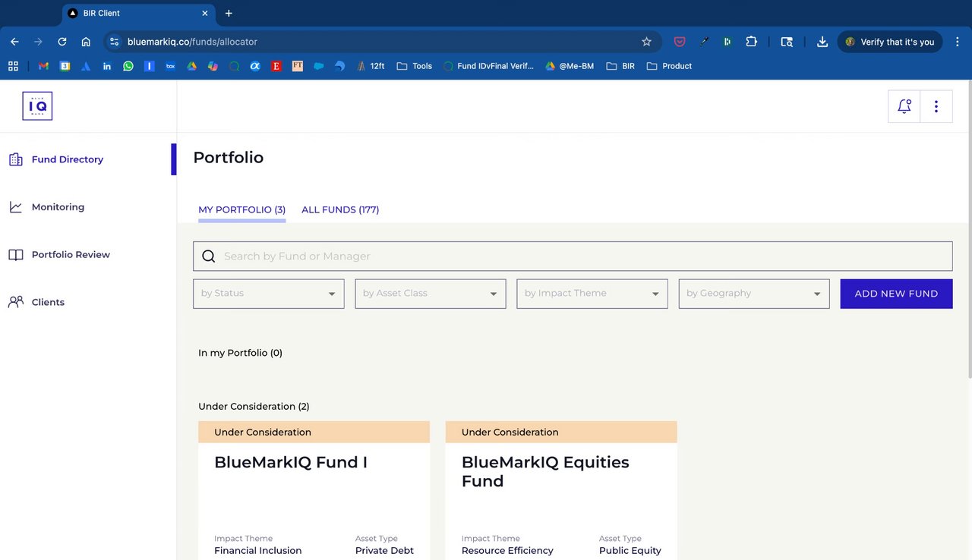Click the browser home icon
Image resolution: width=972 pixels, height=560 pixels.
(x=86, y=42)
